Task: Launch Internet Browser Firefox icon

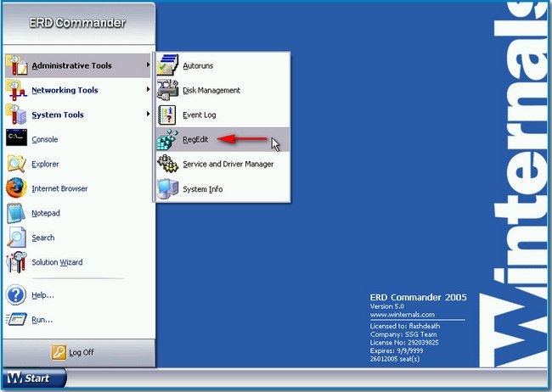Action: (17, 188)
